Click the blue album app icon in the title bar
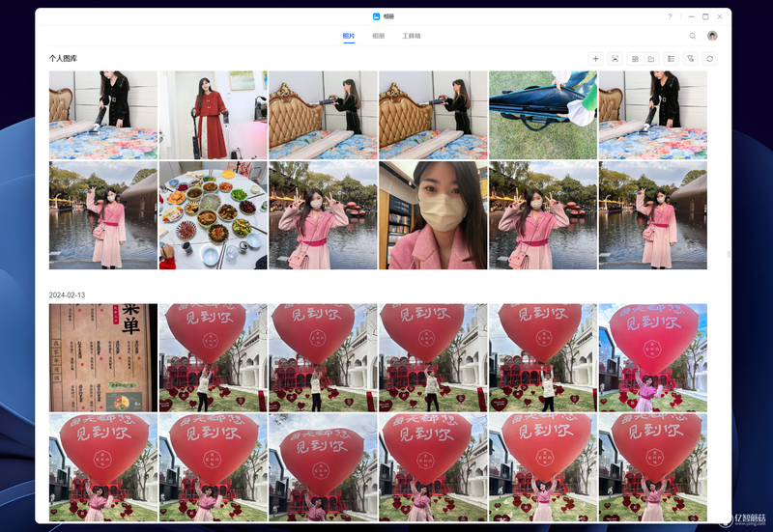The width and height of the screenshot is (773, 532). coord(376,16)
